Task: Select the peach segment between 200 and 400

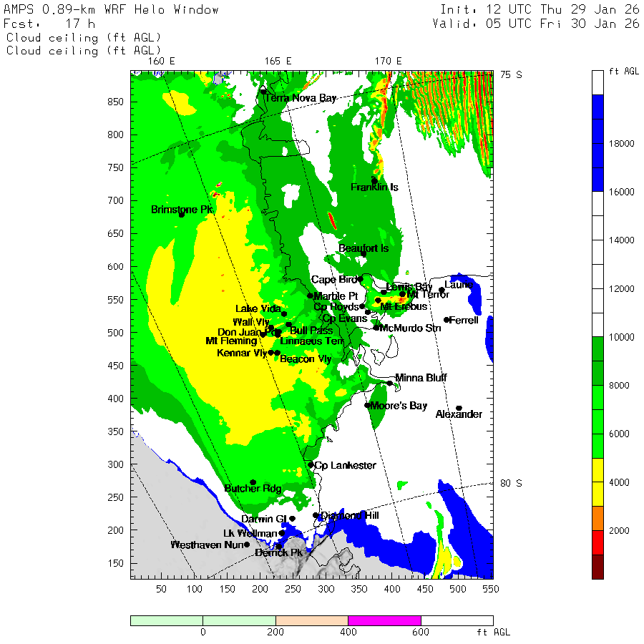Action: [x=312, y=620]
